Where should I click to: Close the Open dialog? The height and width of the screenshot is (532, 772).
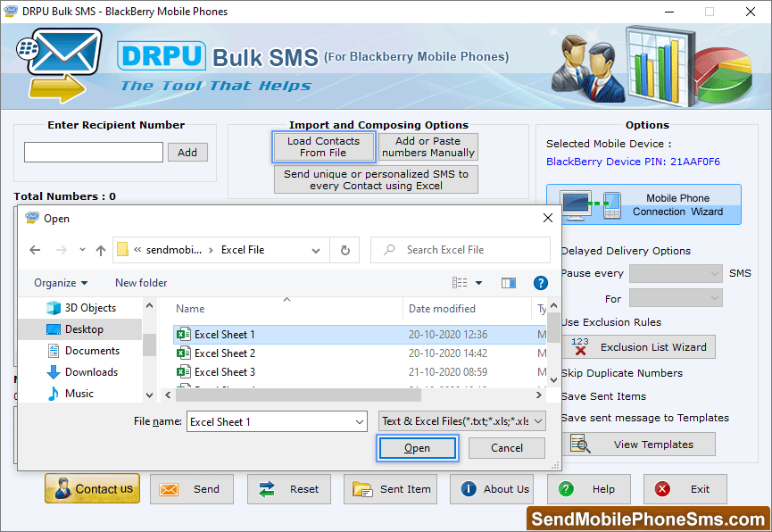point(547,218)
